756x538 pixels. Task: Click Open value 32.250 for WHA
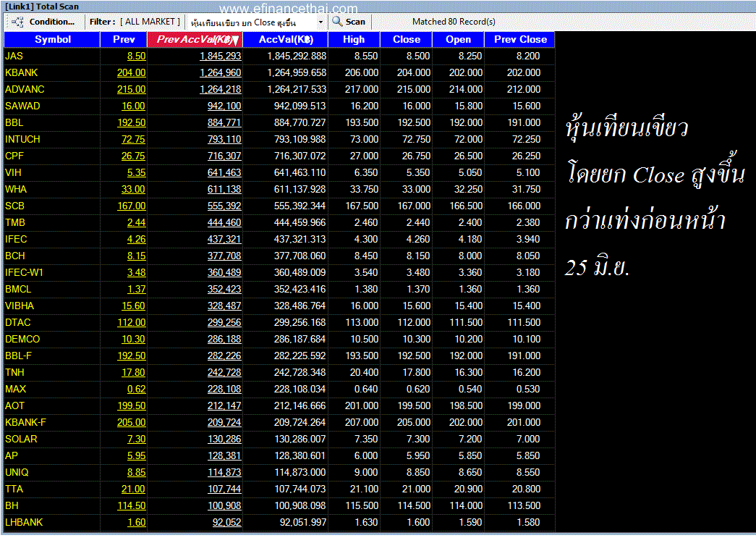pos(468,189)
